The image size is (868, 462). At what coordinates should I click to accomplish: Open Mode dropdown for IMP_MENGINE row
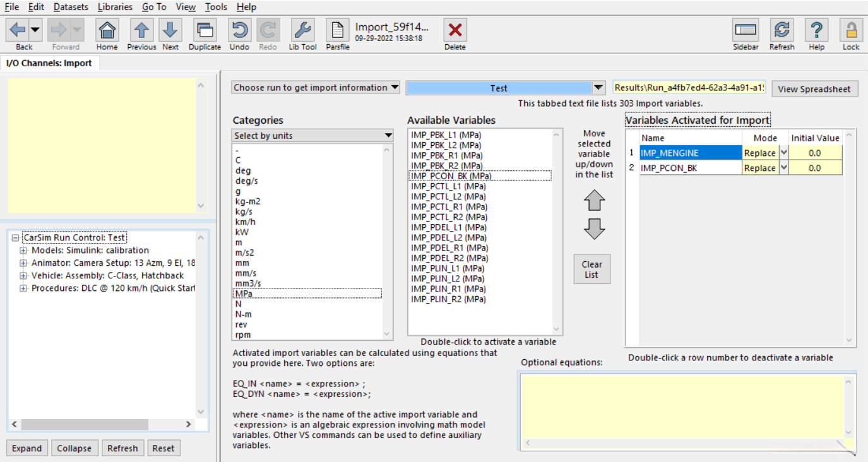point(784,153)
